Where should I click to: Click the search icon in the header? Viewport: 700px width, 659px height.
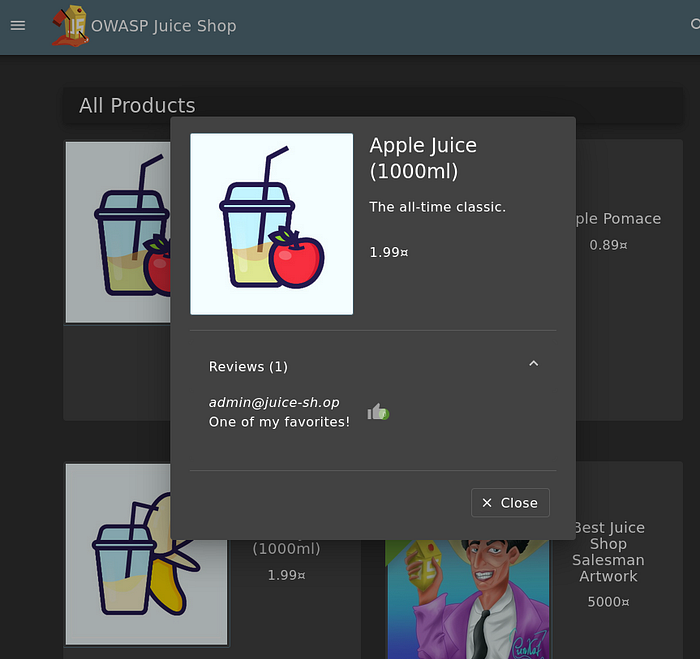tap(695, 24)
